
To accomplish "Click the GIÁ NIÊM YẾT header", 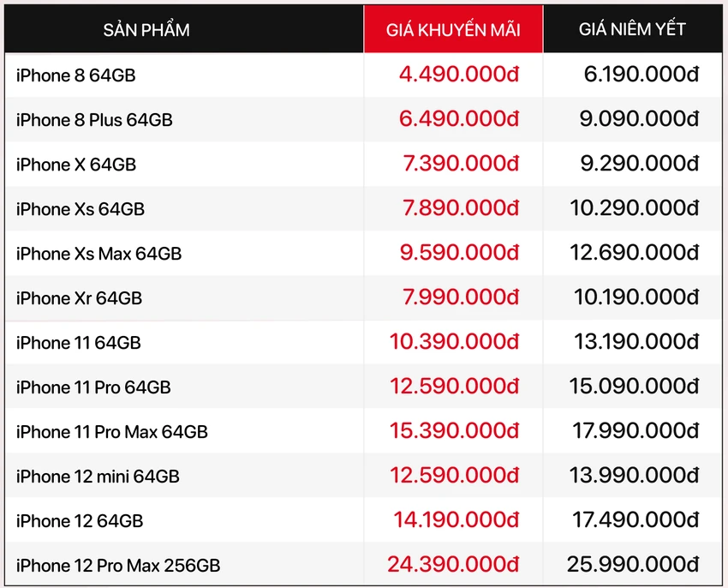I will [x=632, y=29].
